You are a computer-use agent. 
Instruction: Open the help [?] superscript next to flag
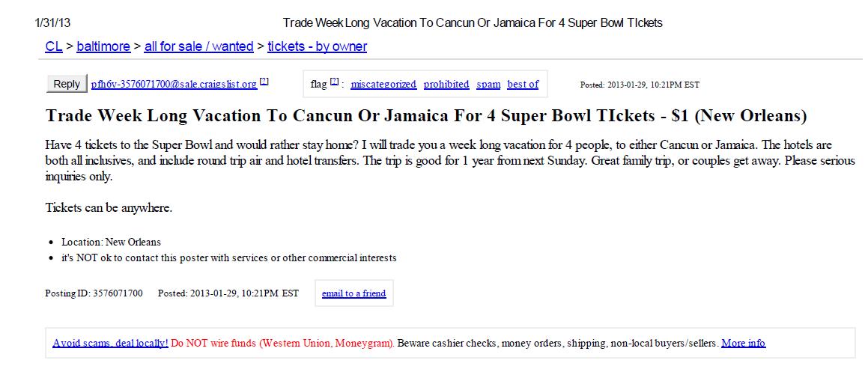tap(334, 82)
